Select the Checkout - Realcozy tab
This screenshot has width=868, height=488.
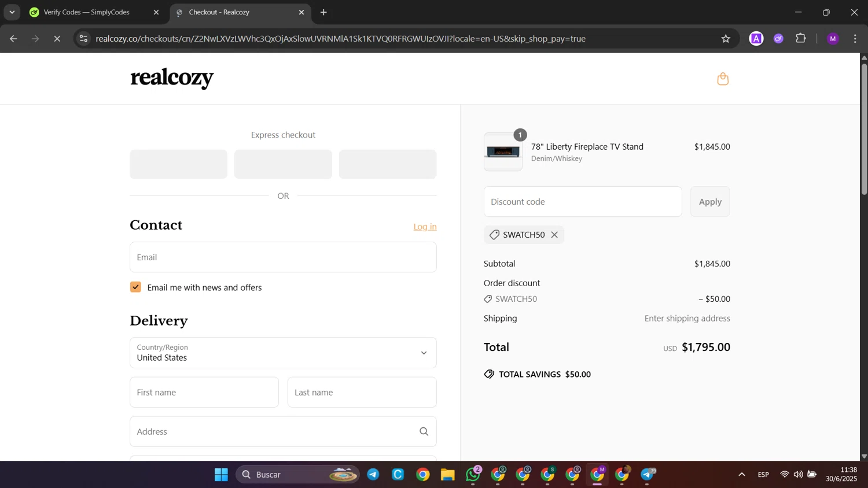point(240,12)
